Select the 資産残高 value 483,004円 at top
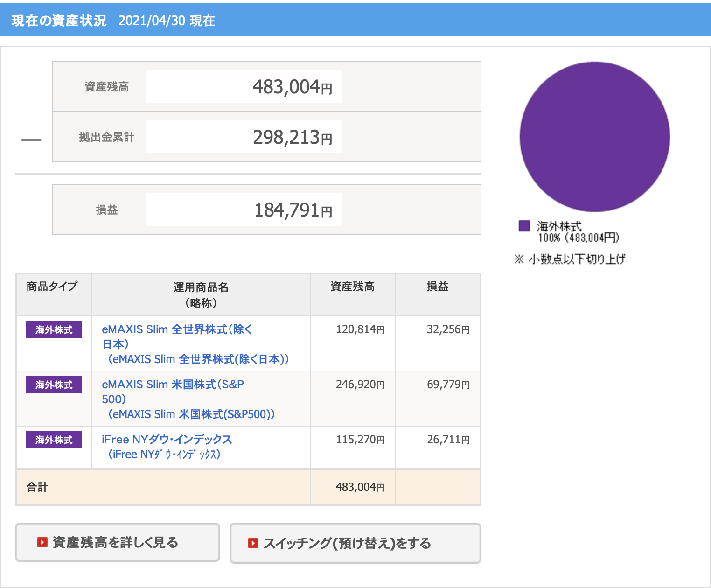This screenshot has height=588, width=711. click(x=293, y=87)
